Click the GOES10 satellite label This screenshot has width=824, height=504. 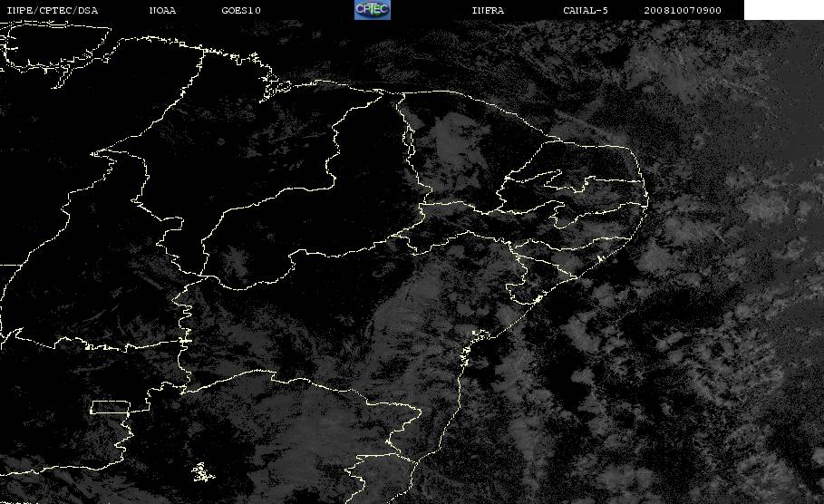point(241,10)
